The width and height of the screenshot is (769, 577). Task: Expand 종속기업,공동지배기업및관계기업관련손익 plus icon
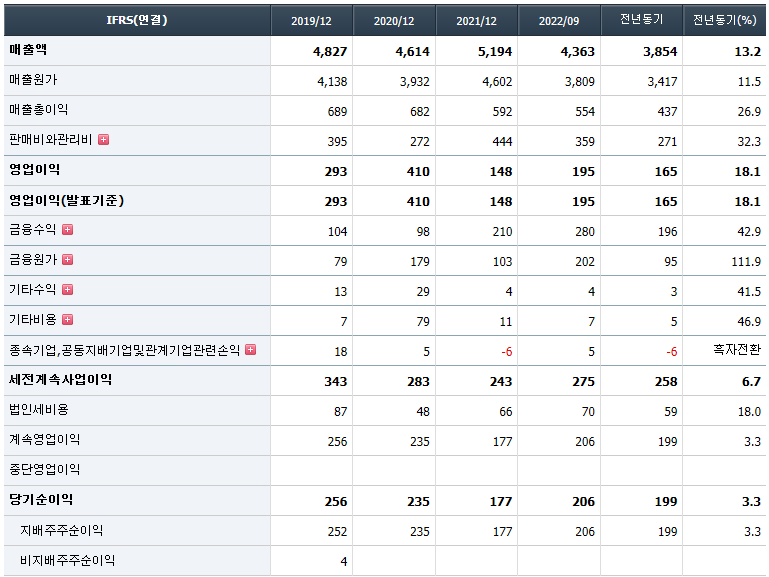click(x=251, y=350)
